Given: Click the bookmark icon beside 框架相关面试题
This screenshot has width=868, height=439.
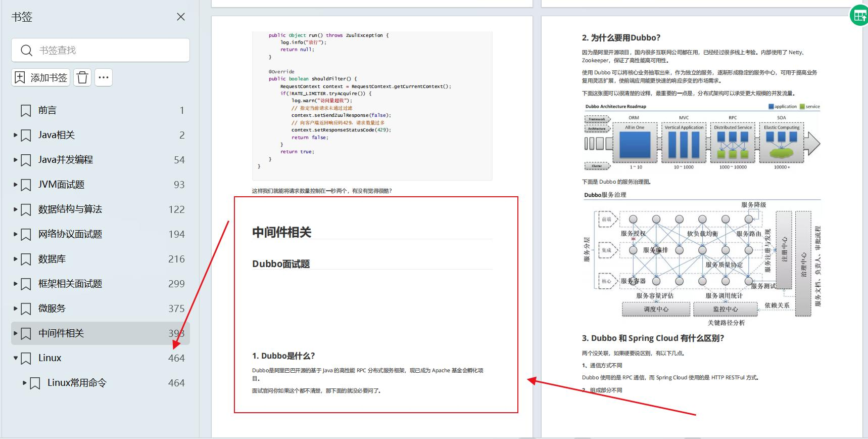Looking at the screenshot, I should pos(26,284).
